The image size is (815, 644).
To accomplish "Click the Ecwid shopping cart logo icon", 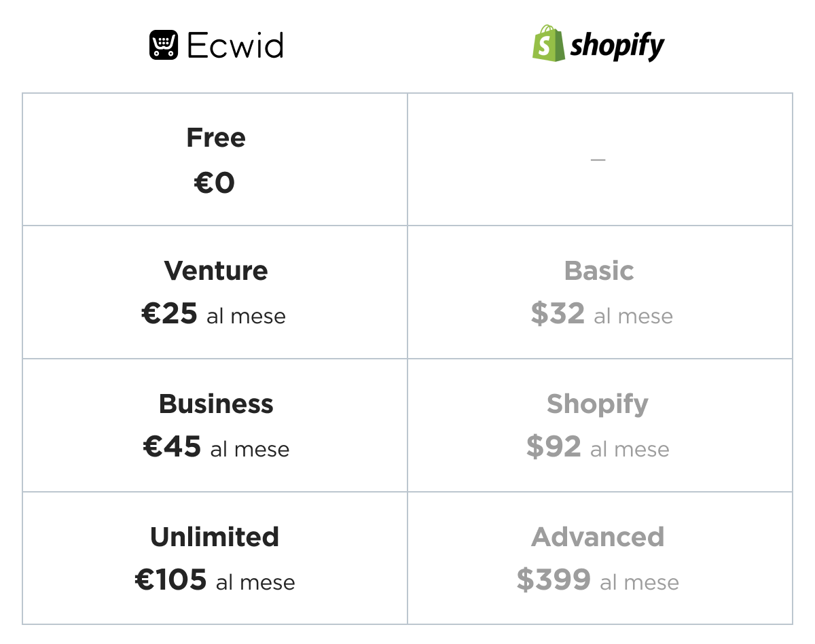I will coord(164,46).
